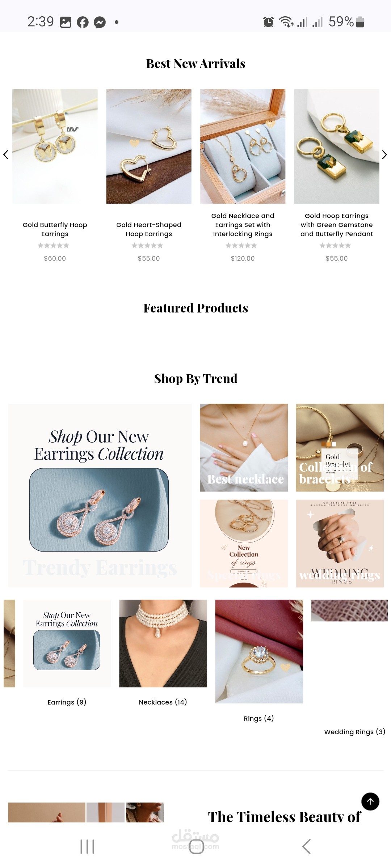The image size is (391, 868).
Task: Select Necklaces (14) category
Action: pos(163,702)
